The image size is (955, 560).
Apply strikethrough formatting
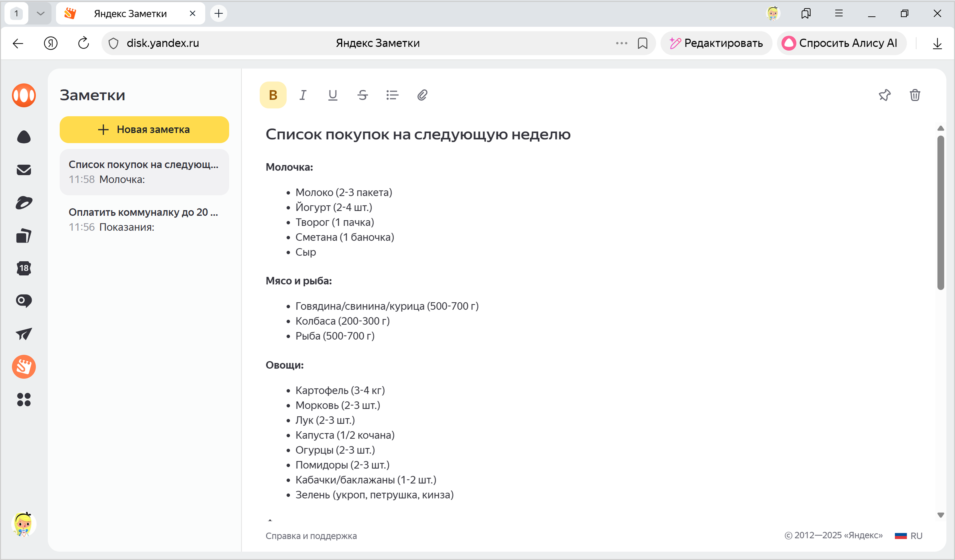pyautogui.click(x=362, y=95)
